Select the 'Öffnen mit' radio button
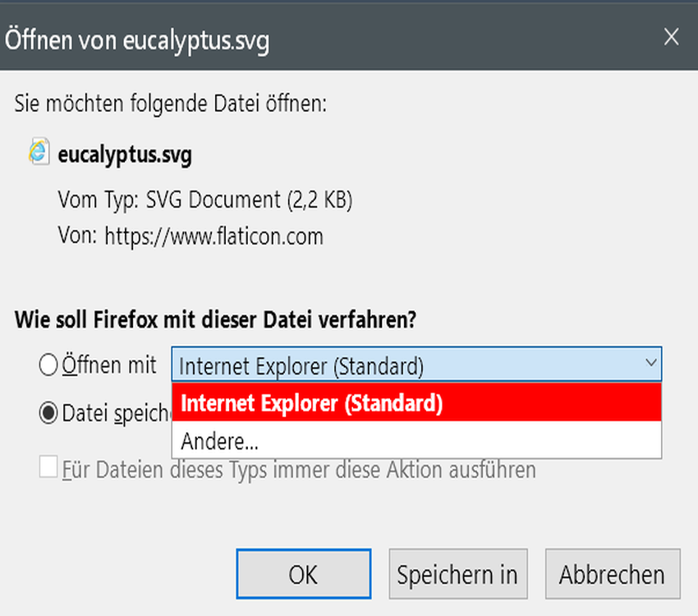The width and height of the screenshot is (698, 616). 48,365
